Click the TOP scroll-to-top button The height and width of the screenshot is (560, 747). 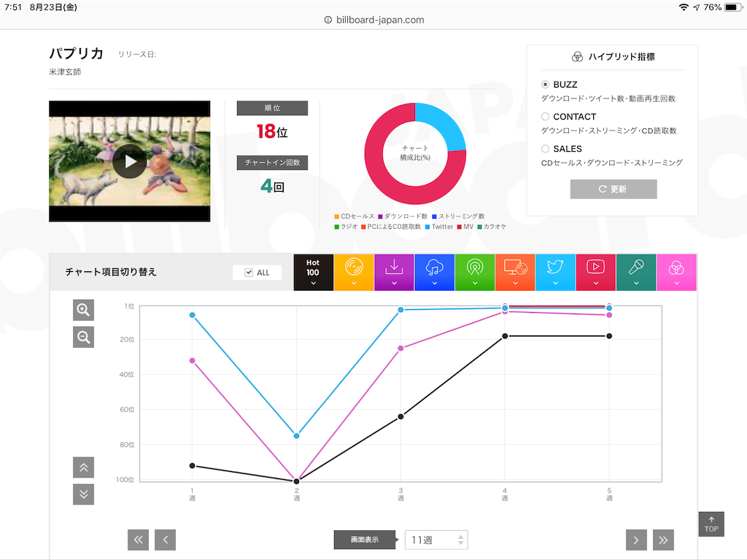pos(711,524)
